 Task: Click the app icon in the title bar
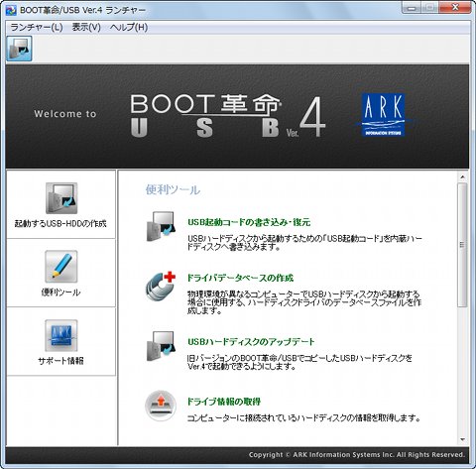[11, 10]
